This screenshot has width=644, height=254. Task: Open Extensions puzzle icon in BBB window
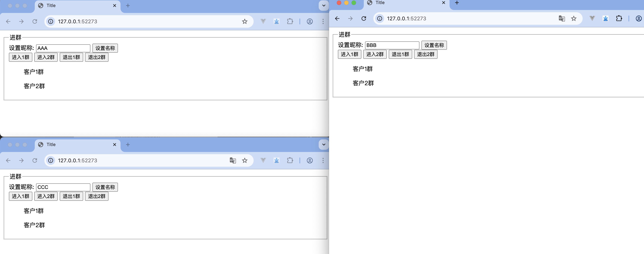619,18
